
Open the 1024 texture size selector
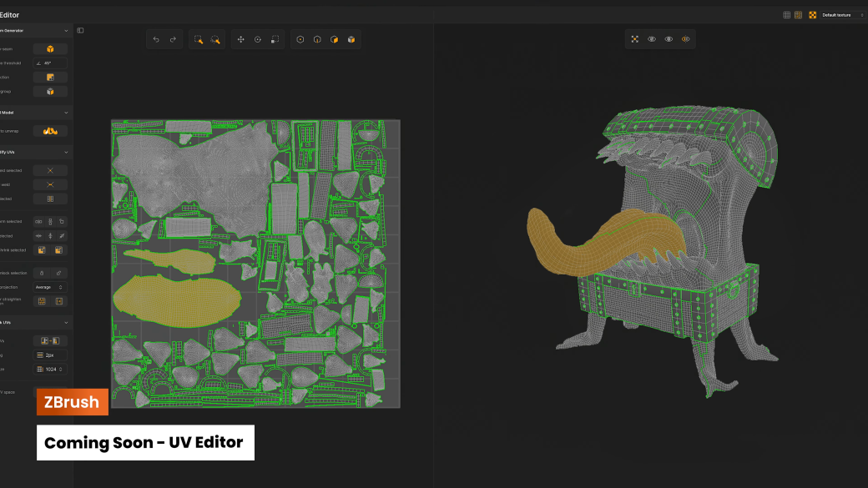pos(50,369)
